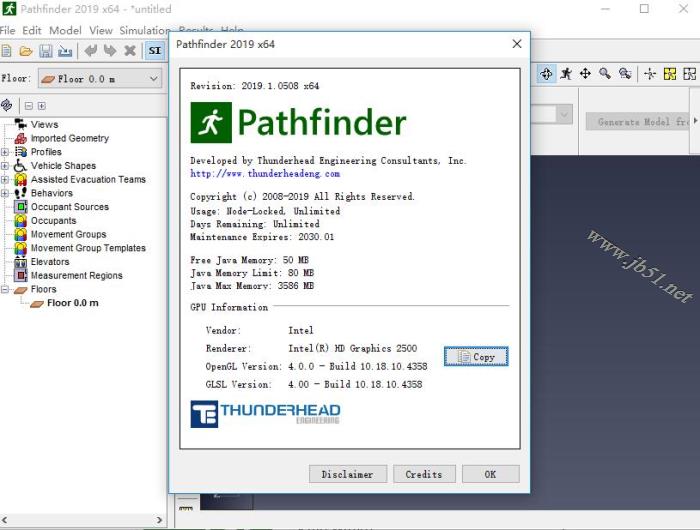This screenshot has height=530, width=700.
Task: Expand the Profiles tree node
Action: point(5,152)
